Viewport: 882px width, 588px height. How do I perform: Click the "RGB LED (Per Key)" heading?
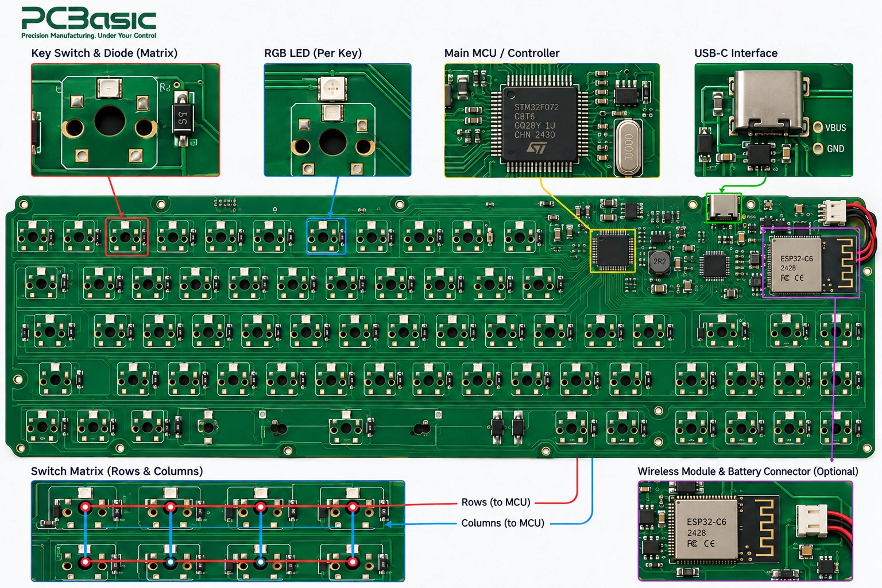pos(313,53)
